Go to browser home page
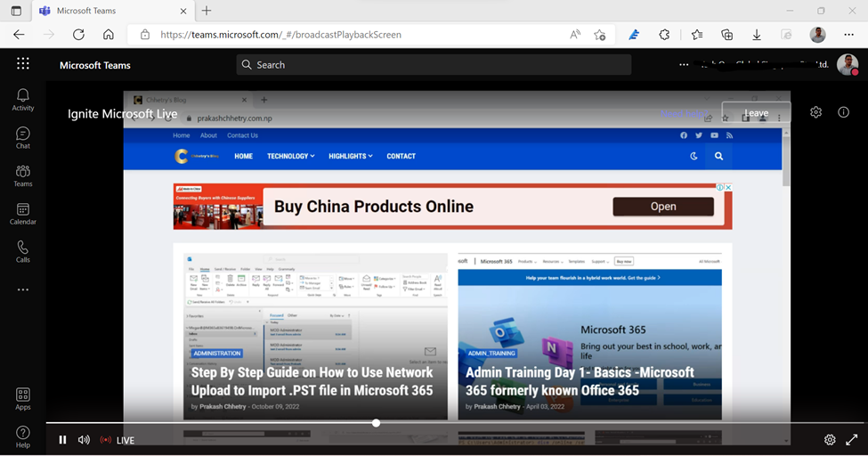This screenshot has height=456, width=868. pos(109,35)
